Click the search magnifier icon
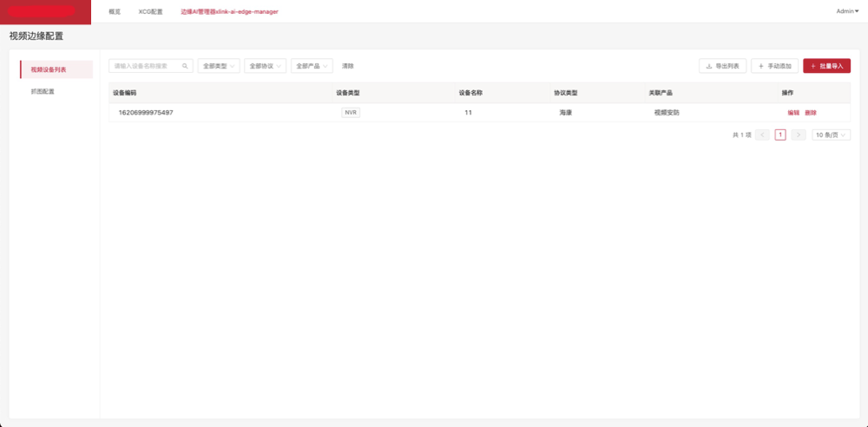Image resolution: width=868 pixels, height=427 pixels. point(185,66)
